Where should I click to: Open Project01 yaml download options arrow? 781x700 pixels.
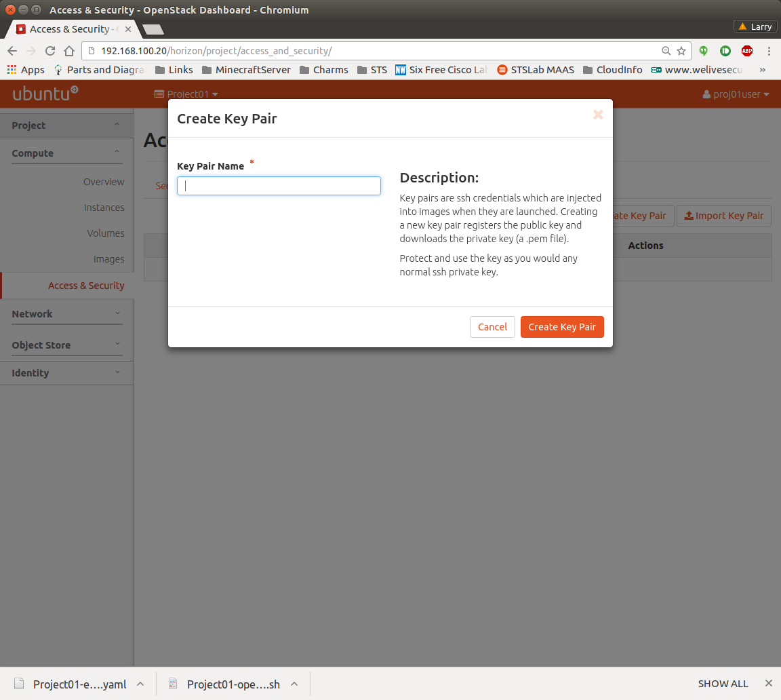(x=140, y=684)
